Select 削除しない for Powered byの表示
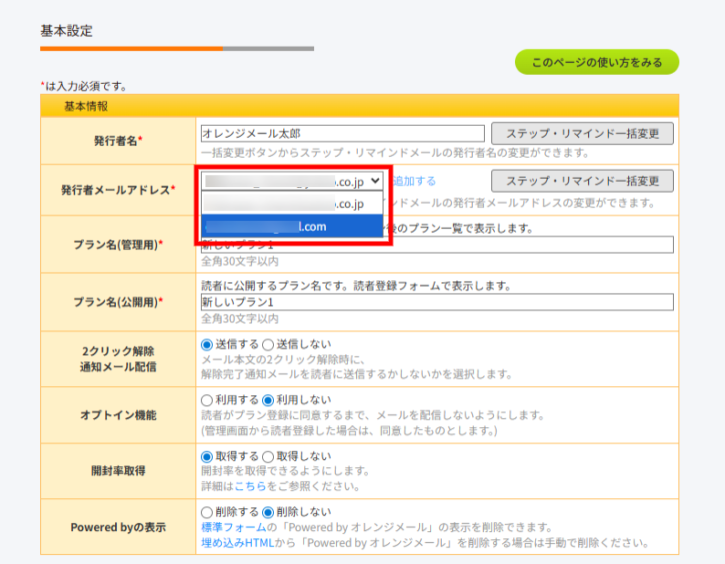The width and height of the screenshot is (725, 564). point(268,512)
